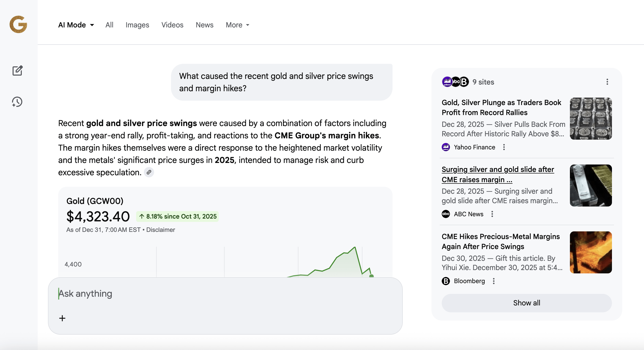Screen dimensions: 644x350
Task: Expand the More dropdown menu
Action: click(x=237, y=25)
